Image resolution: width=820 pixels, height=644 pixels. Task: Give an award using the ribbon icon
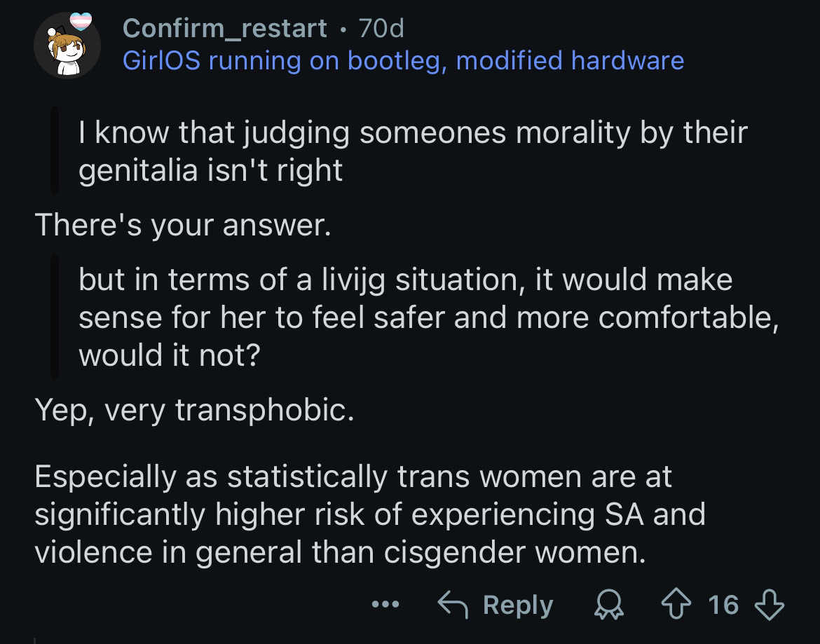click(609, 605)
